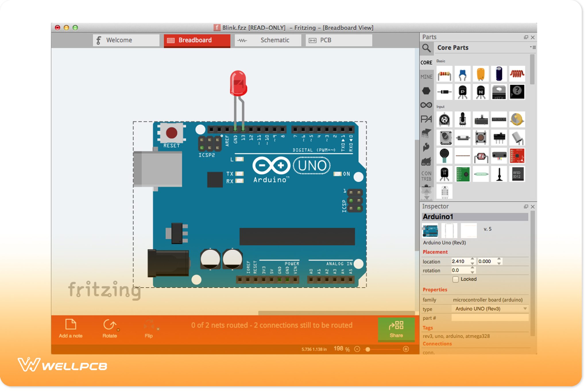Decrease the location Y value stepper
Image resolution: width=588 pixels, height=392 pixels.
click(499, 263)
